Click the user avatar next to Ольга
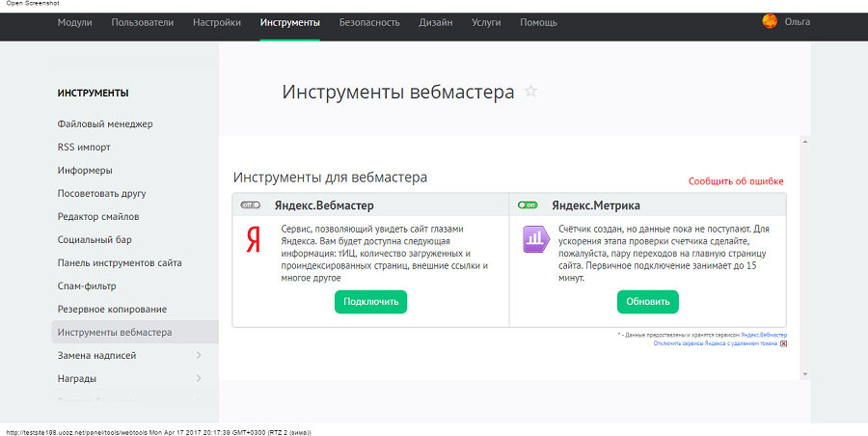 tap(770, 21)
